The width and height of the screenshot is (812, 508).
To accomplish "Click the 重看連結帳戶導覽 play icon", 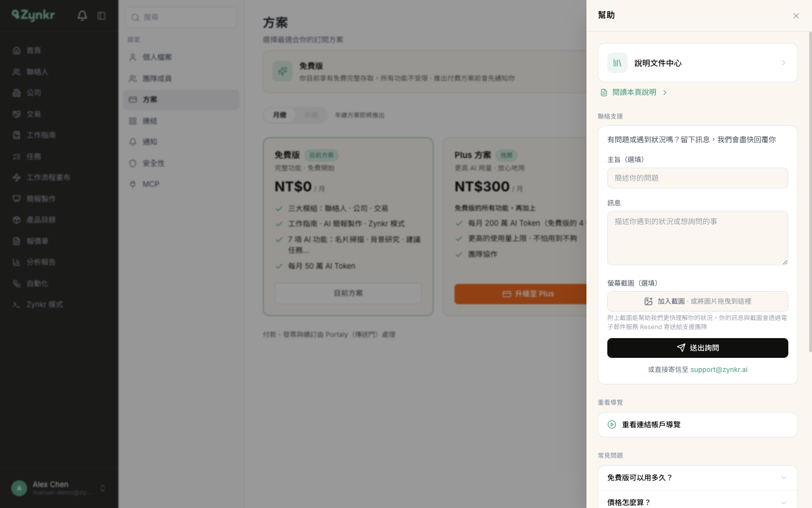I will point(612,424).
